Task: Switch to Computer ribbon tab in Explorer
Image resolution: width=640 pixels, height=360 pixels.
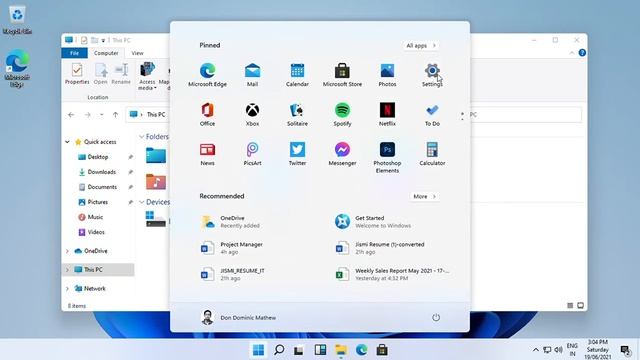Action: point(106,53)
